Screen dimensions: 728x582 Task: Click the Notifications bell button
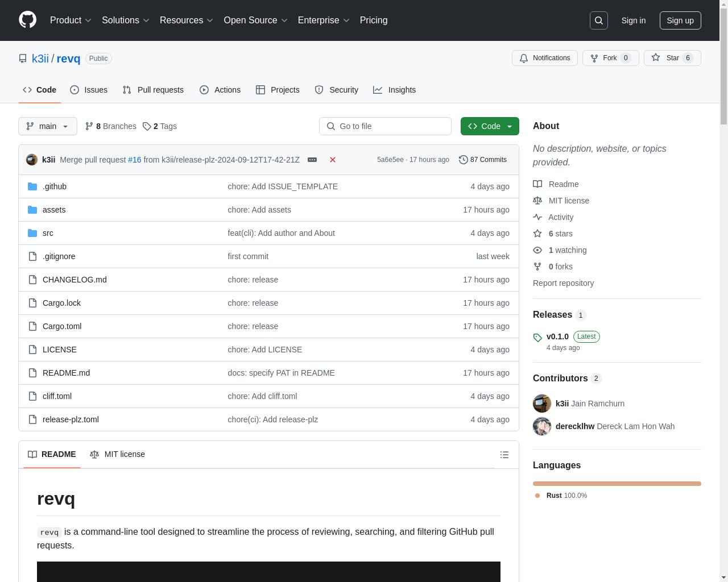pyautogui.click(x=545, y=58)
